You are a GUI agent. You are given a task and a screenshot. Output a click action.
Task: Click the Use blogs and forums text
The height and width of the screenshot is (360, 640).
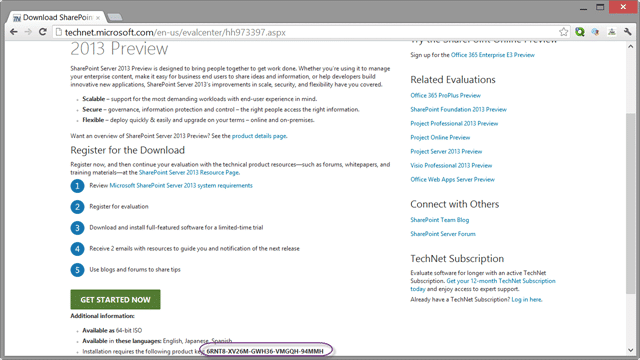(x=135, y=270)
